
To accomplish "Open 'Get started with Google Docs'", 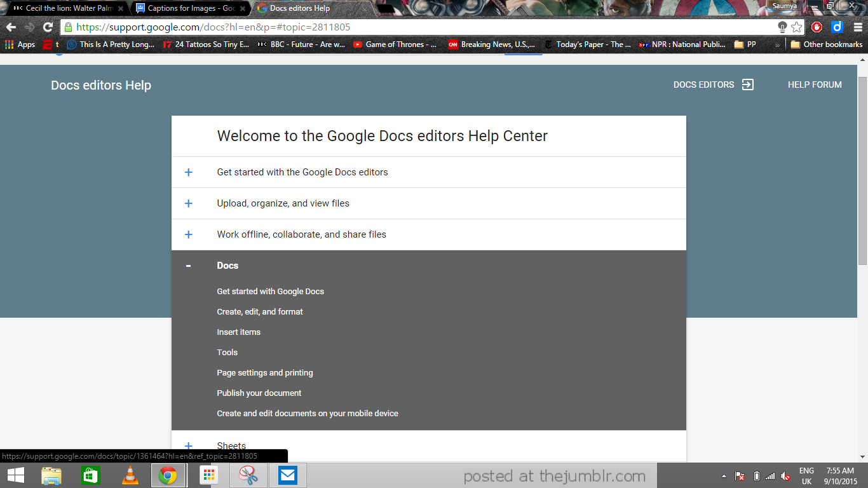I will pyautogui.click(x=271, y=292).
